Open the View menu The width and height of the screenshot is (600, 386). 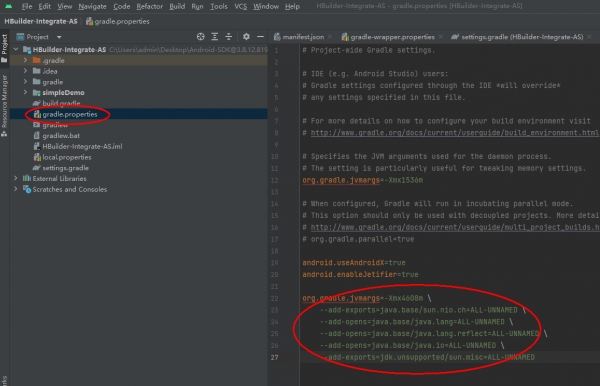click(x=64, y=7)
